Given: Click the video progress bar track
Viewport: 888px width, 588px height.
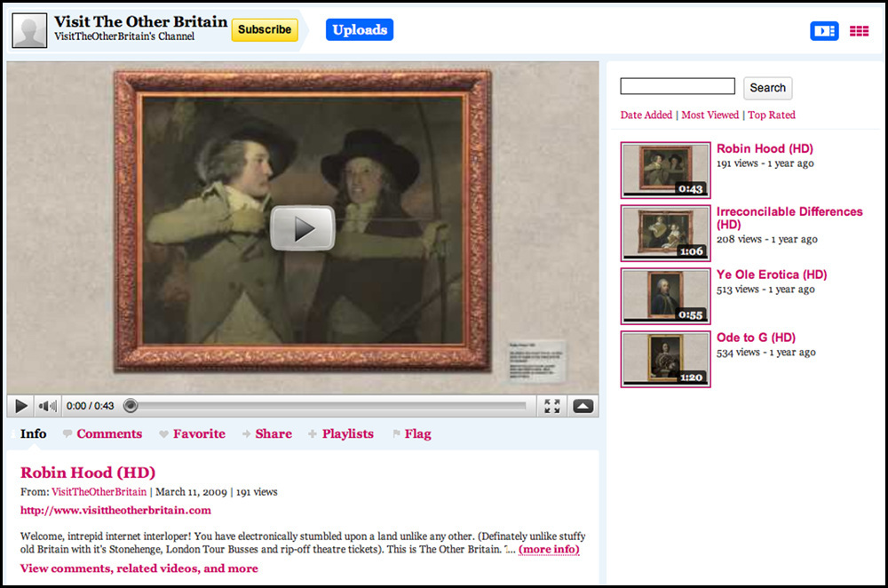Looking at the screenshot, I should (332, 406).
